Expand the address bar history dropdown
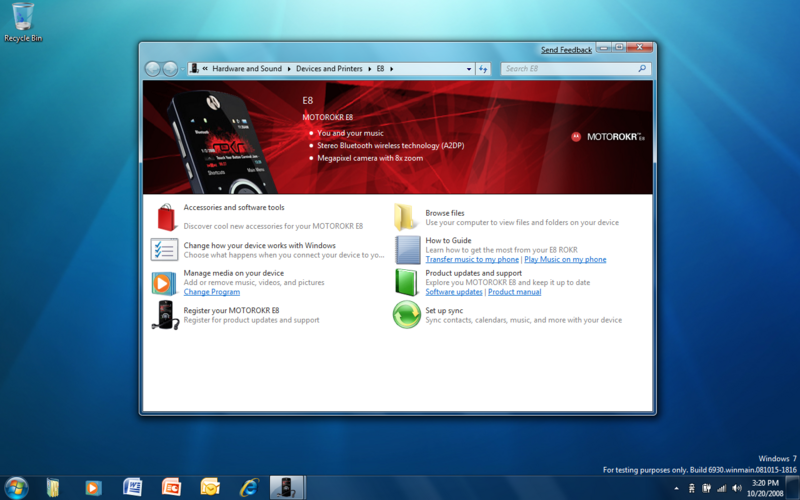The width and height of the screenshot is (800, 500). coord(468,69)
